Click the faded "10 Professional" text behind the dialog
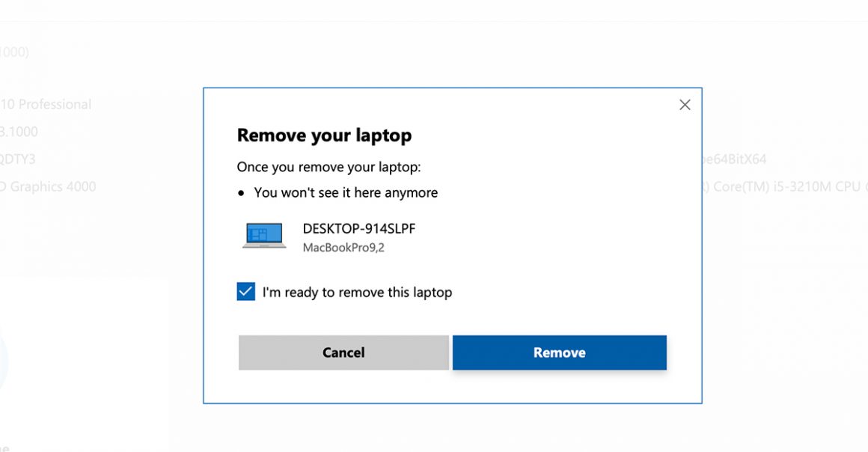The height and width of the screenshot is (452, 868). (46, 104)
